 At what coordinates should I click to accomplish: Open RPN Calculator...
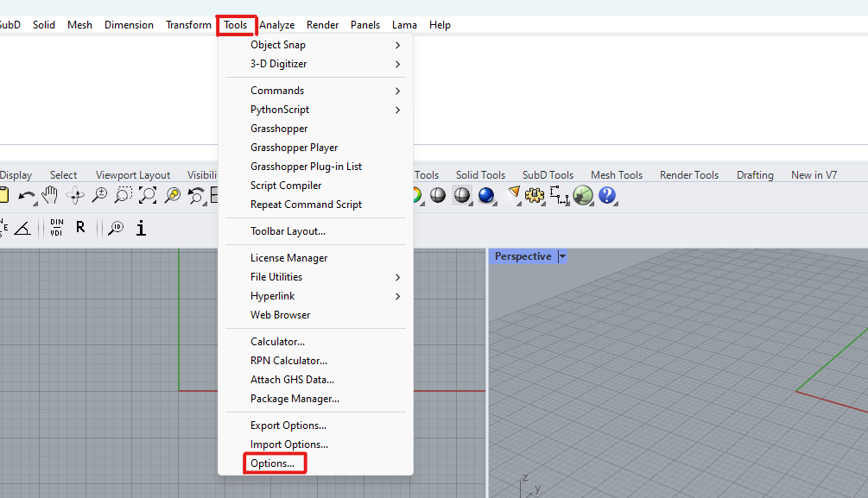289,361
